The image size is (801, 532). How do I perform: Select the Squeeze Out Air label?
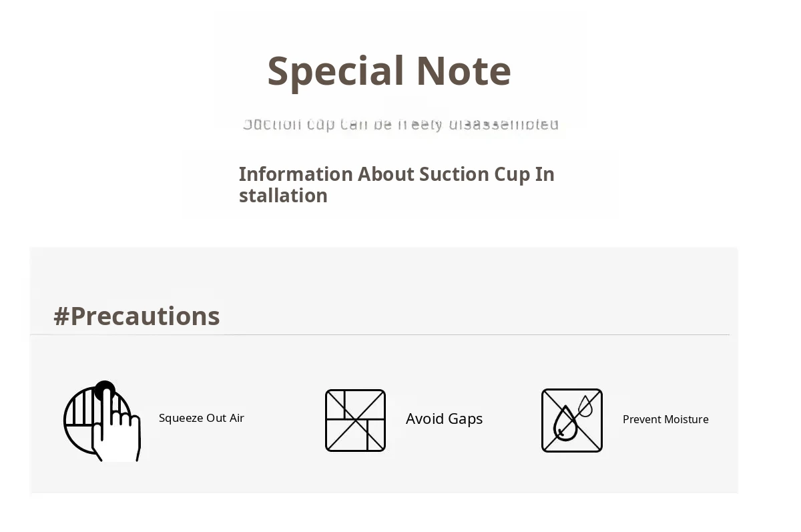[202, 418]
